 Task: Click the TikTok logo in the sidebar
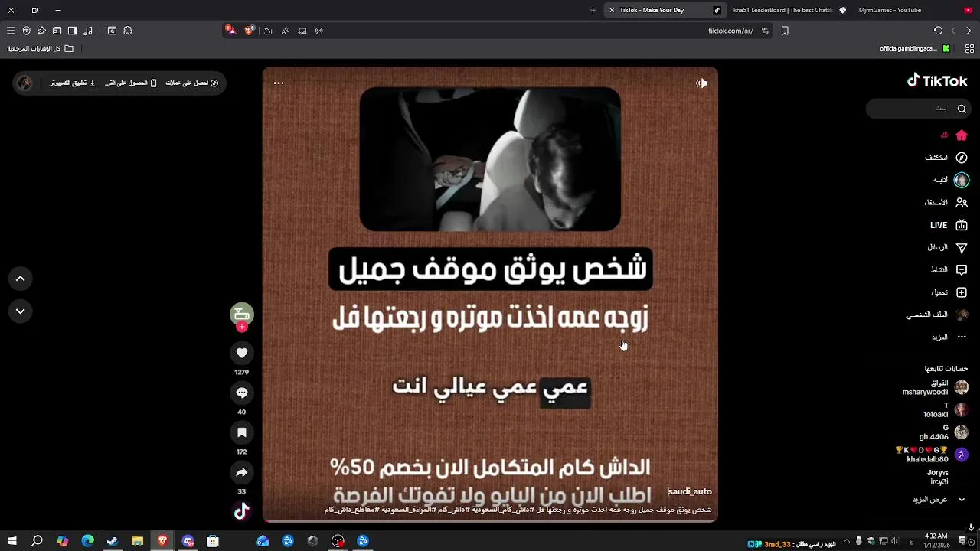[937, 81]
